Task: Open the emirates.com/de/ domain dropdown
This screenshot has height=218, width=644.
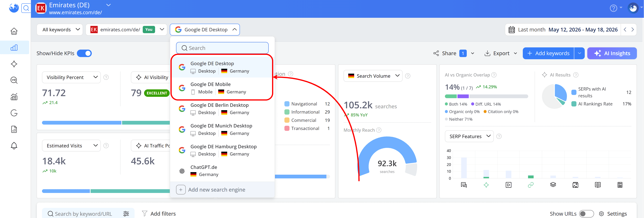Action: [x=126, y=29]
